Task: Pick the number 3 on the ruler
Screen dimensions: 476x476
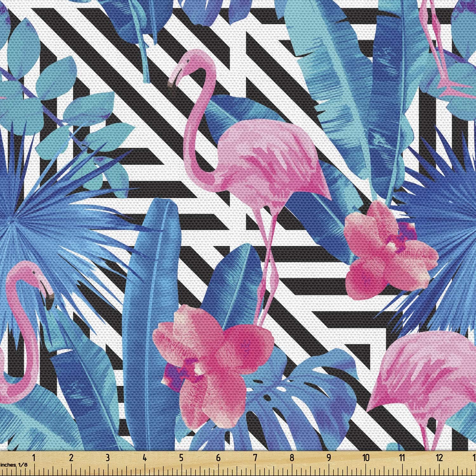Action: click(108, 458)
